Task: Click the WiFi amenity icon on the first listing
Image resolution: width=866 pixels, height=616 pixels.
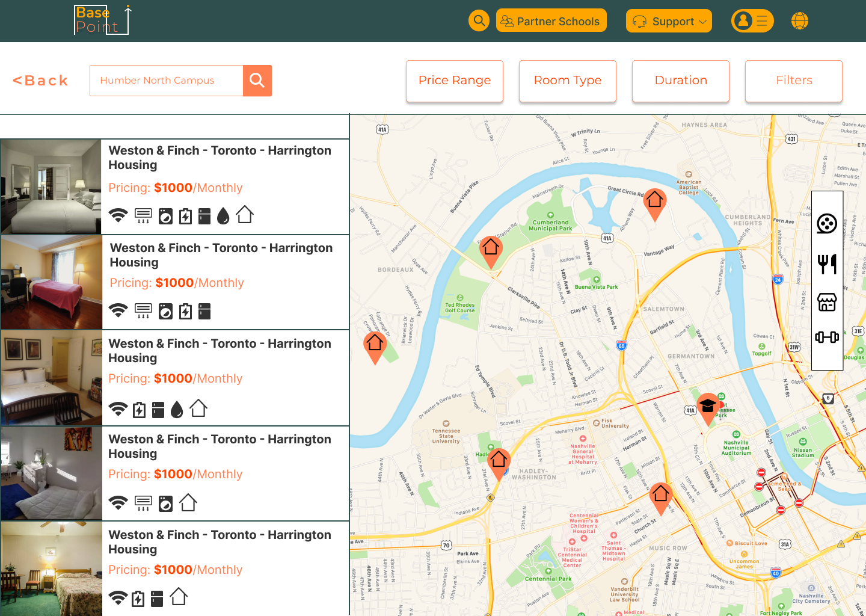Action: 118,215
